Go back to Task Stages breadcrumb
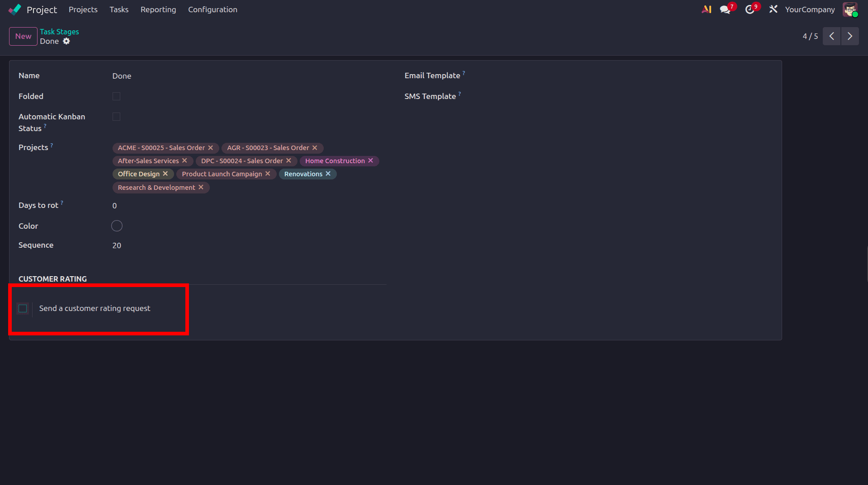Viewport: 868px width, 485px height. (59, 32)
